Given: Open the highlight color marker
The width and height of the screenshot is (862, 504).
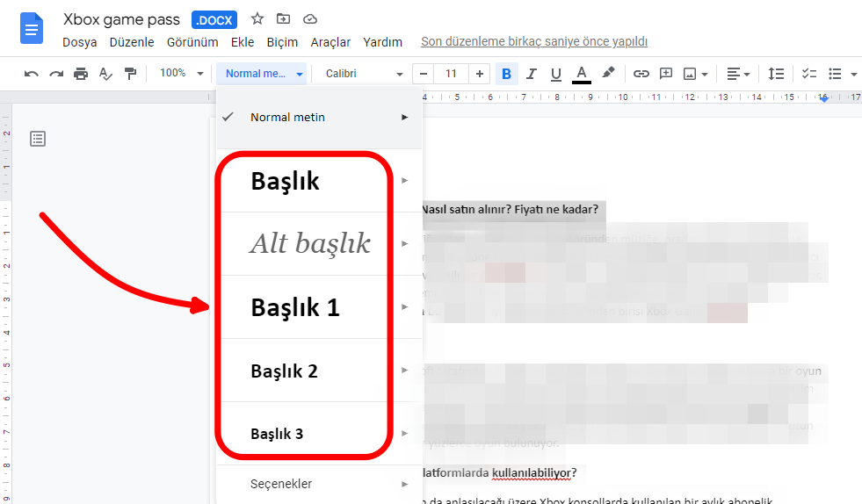Looking at the screenshot, I should click(x=607, y=73).
